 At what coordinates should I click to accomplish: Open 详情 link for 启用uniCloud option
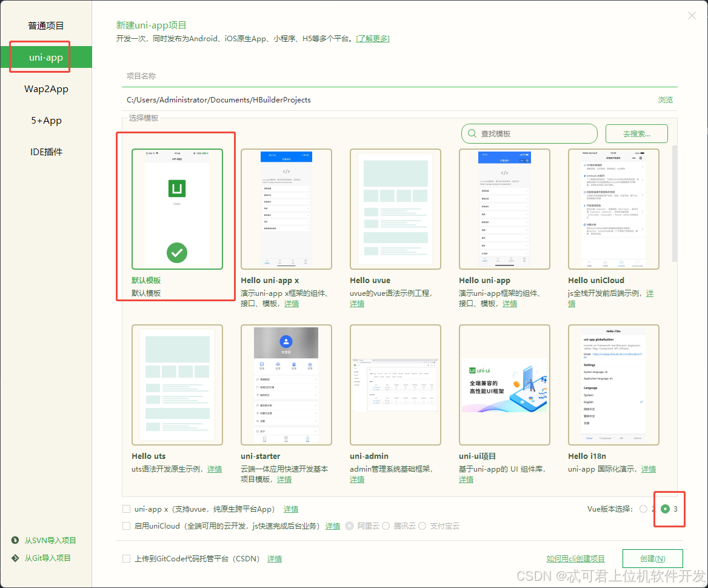pos(333,526)
